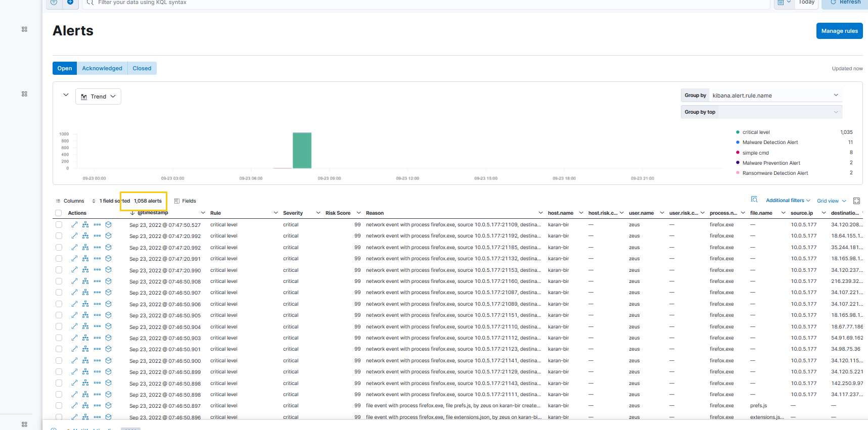This screenshot has height=430, width=868.
Task: Click the green bar in the trend chart
Action: tap(302, 150)
